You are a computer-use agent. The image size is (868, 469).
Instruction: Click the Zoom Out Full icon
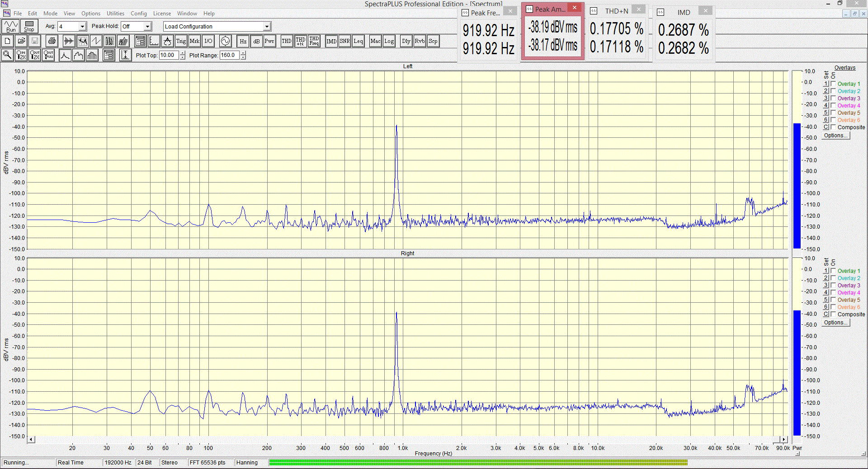(x=48, y=55)
